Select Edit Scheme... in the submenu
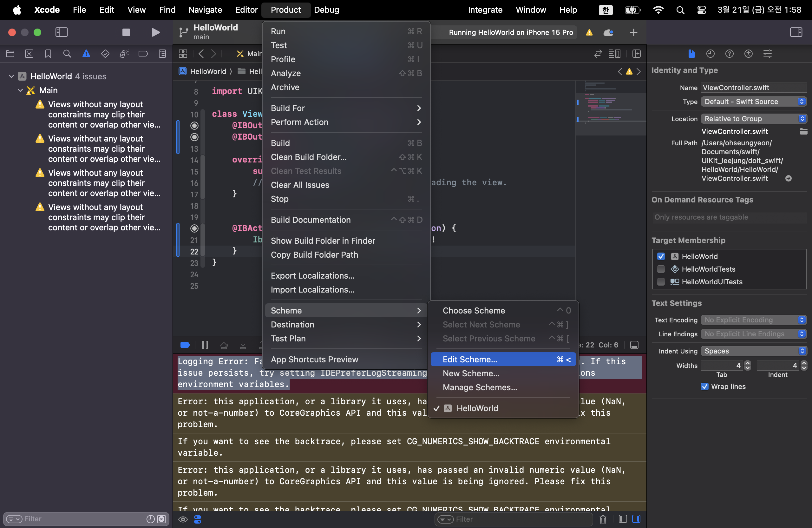The image size is (812, 528). click(503, 360)
